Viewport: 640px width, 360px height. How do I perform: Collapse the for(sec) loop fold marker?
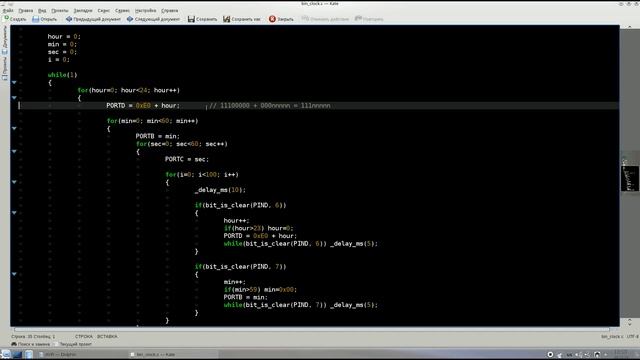click(14, 151)
